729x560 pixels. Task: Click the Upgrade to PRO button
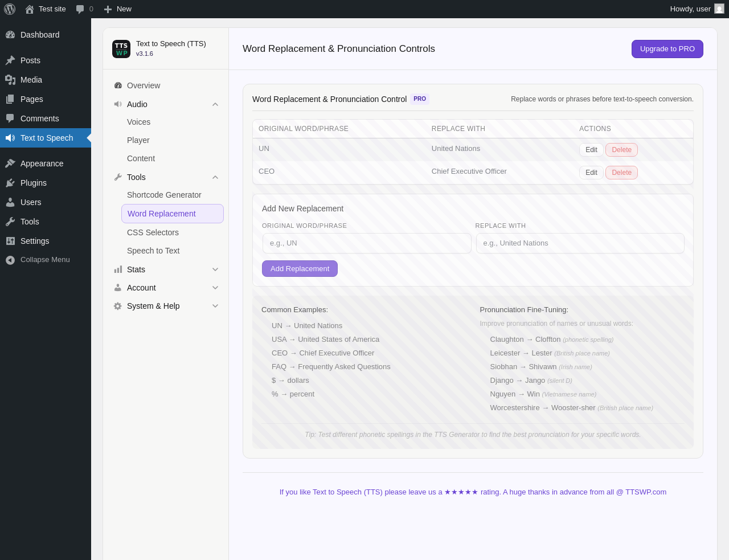[x=667, y=49]
